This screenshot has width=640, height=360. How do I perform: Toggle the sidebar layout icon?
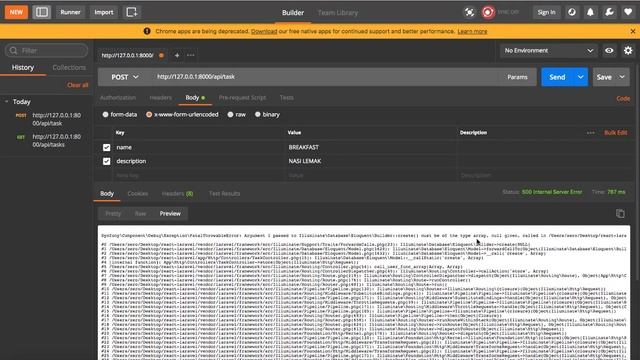point(42,12)
